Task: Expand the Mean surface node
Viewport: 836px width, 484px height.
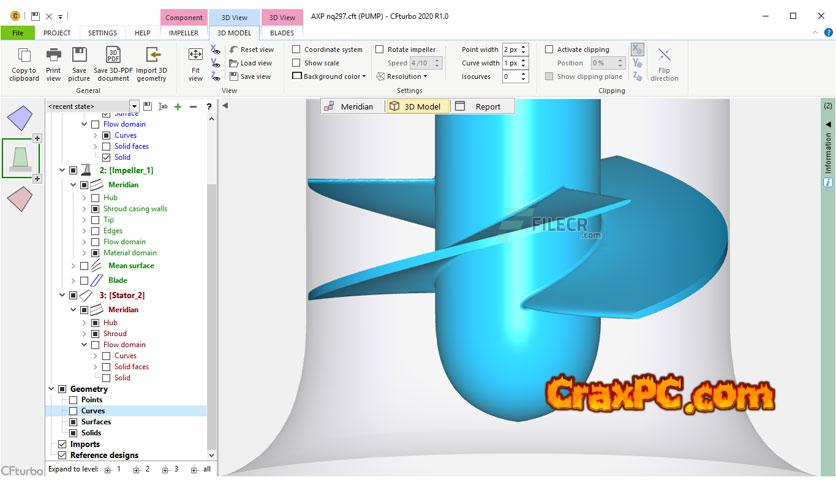Action: coord(73,265)
